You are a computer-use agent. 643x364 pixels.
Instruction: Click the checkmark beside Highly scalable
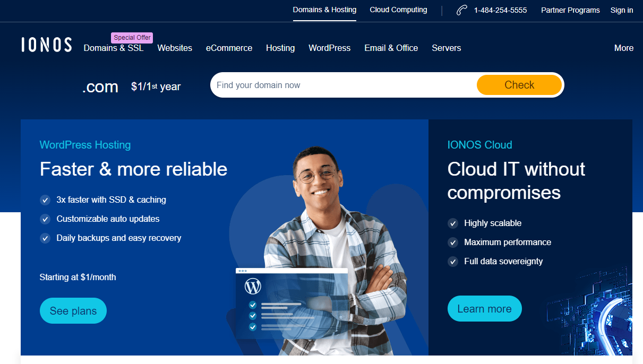(x=453, y=223)
